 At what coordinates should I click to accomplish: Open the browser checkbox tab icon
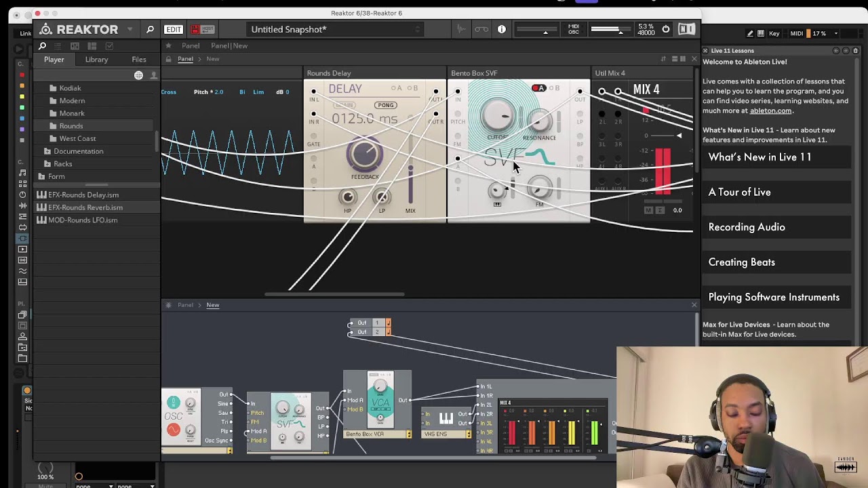(109, 46)
